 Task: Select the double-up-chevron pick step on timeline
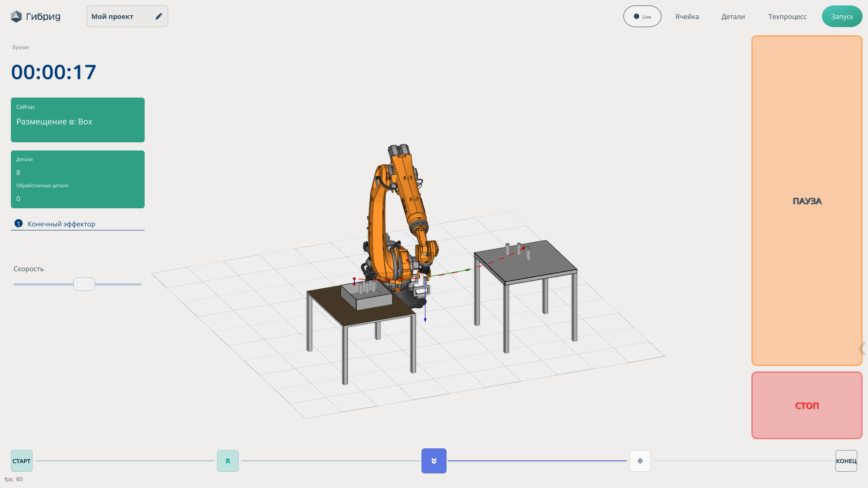[228, 461]
